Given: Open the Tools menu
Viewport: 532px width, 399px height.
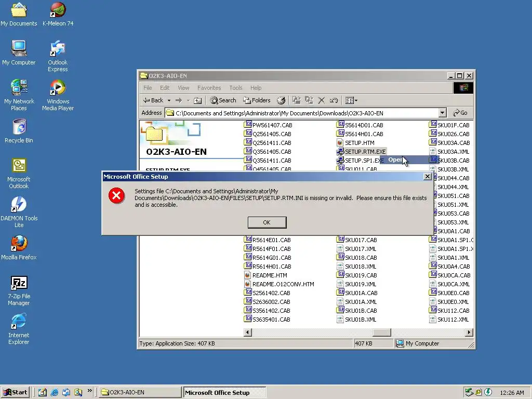Looking at the screenshot, I should coord(236,88).
